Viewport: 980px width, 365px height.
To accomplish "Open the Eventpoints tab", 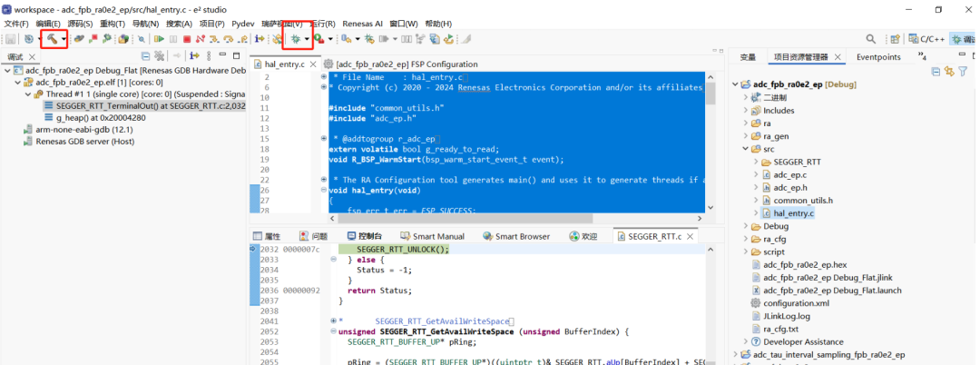I will 878,57.
